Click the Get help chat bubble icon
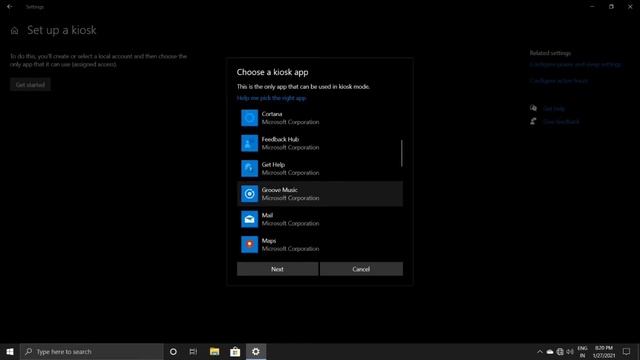This screenshot has height=360, width=640. 533,108
